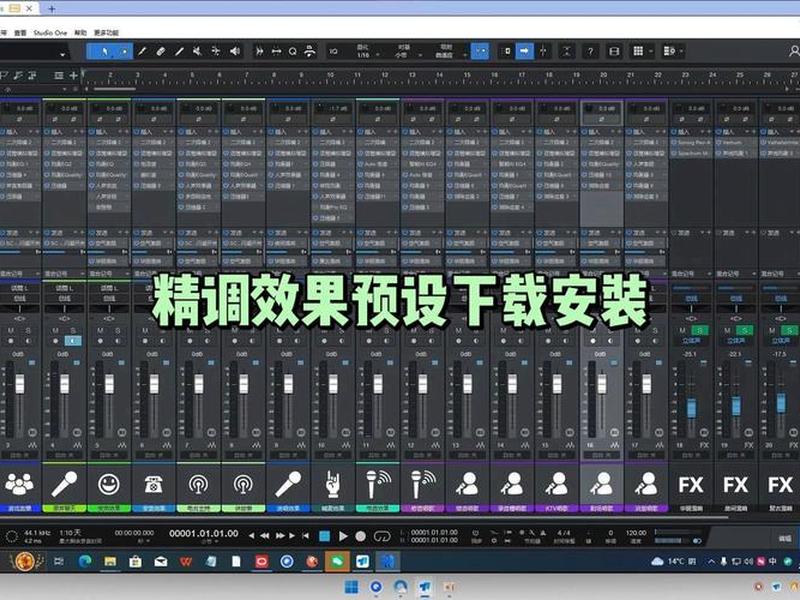The image size is (800, 600).
Task: Select the Bend tool
Action: (216, 52)
